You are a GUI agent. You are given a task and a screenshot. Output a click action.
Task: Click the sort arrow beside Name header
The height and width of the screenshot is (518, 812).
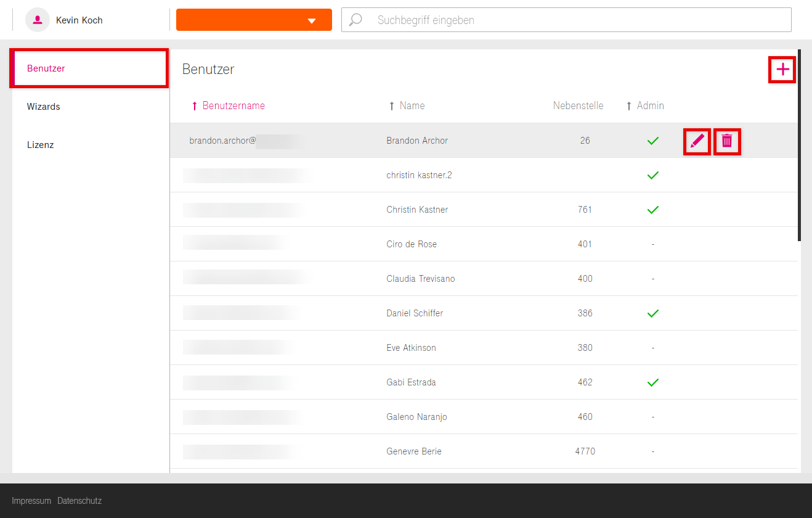coord(391,106)
